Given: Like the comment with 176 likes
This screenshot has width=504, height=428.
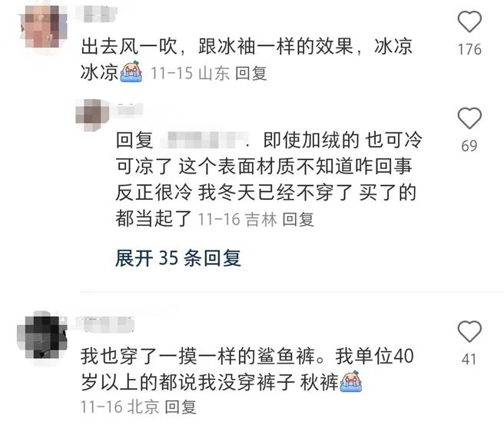Looking at the screenshot, I should click(469, 22).
